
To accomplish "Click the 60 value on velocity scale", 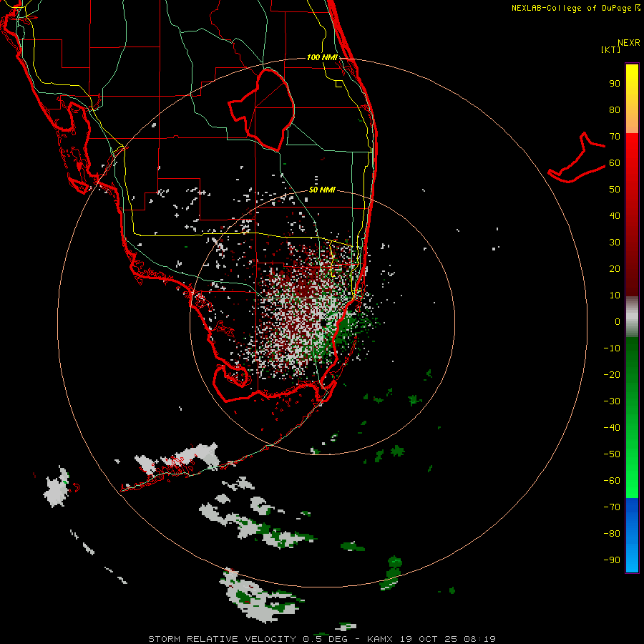I will click(615, 163).
